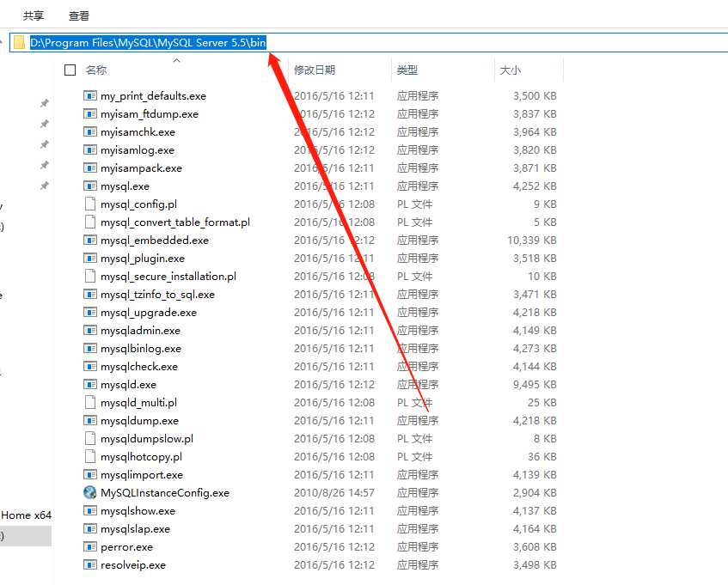Viewport: 728px width, 585px height.
Task: Click the sort arrow above 名称 column
Action: coord(176,60)
